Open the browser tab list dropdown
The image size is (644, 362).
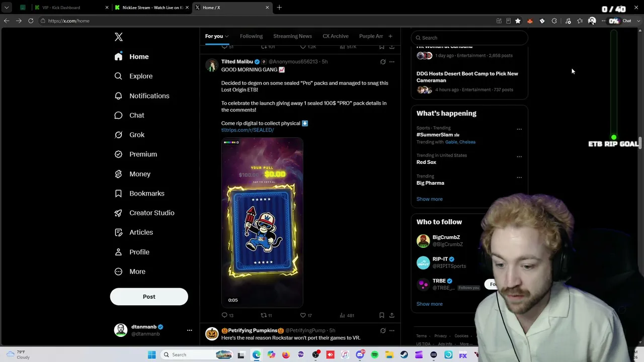coord(7,8)
